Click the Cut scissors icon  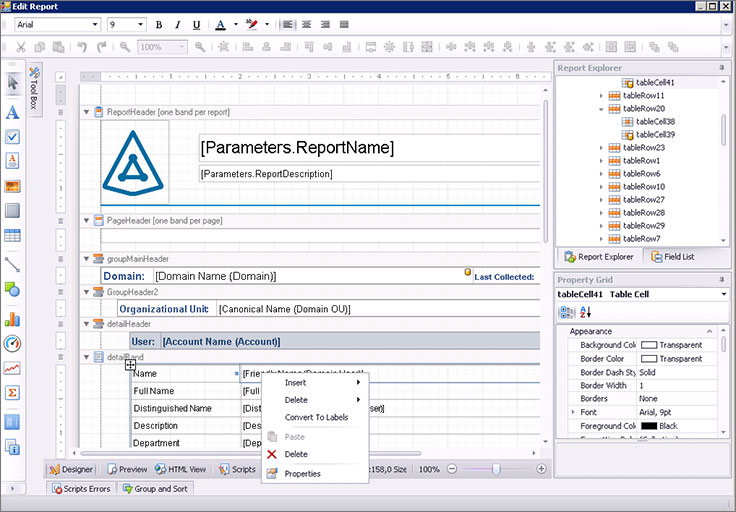click(21, 47)
